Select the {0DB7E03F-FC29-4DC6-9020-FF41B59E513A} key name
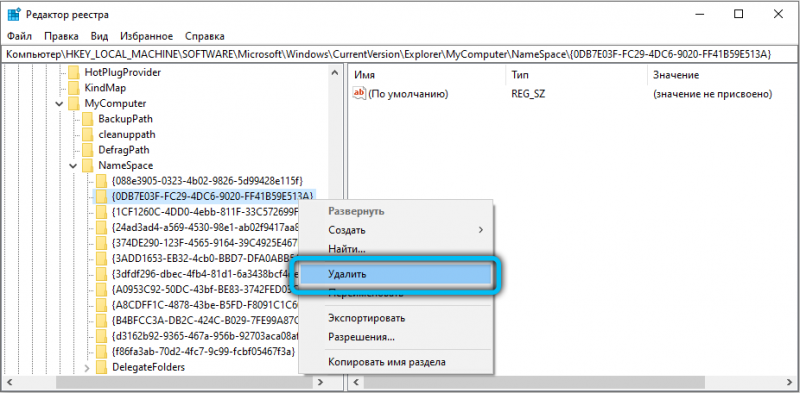This screenshot has width=800, height=393. 212,196
